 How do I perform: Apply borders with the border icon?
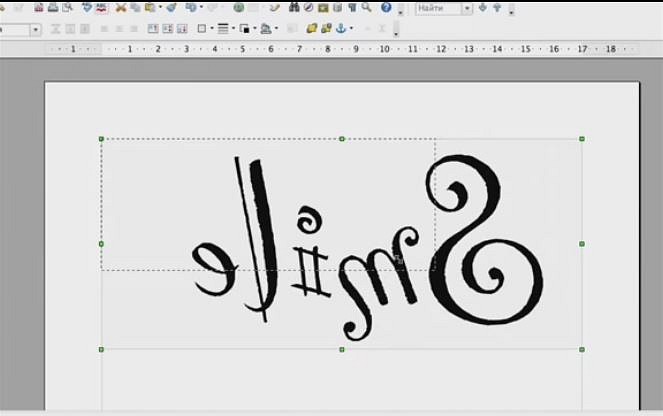coord(202,29)
